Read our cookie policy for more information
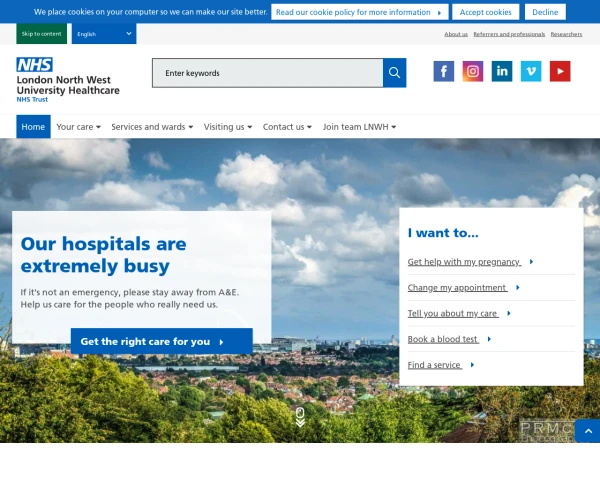This screenshot has height=480, width=600. point(359,12)
